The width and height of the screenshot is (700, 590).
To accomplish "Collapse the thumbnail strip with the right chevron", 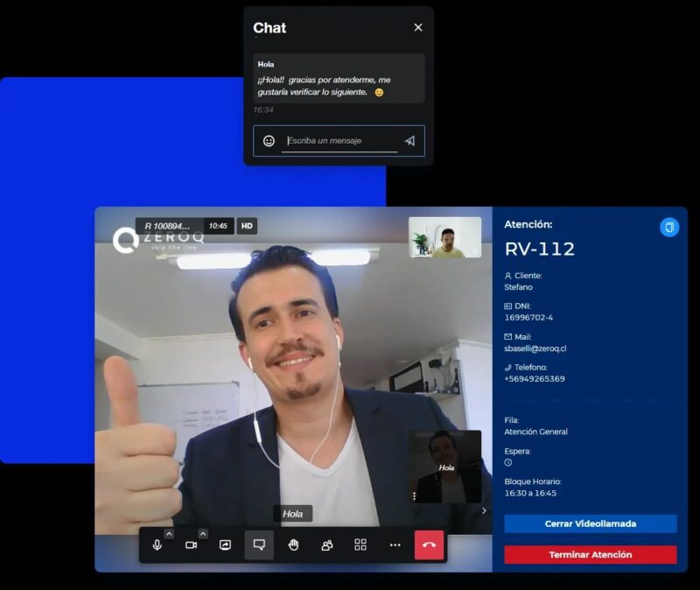I will pyautogui.click(x=485, y=510).
